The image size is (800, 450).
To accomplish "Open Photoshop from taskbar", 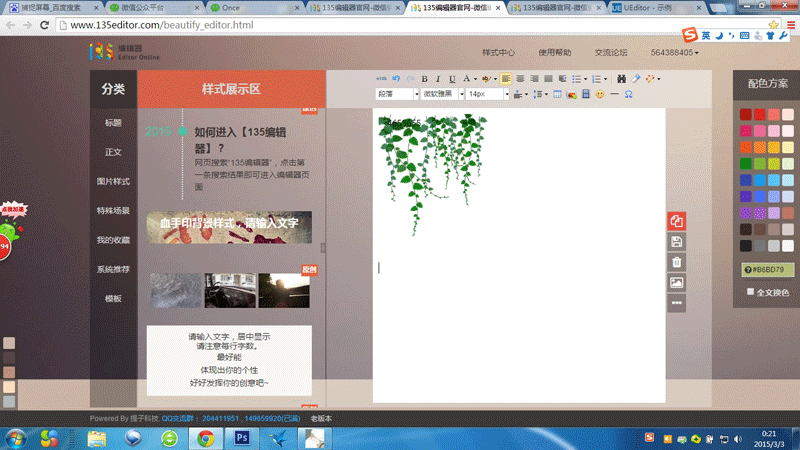I will point(242,438).
